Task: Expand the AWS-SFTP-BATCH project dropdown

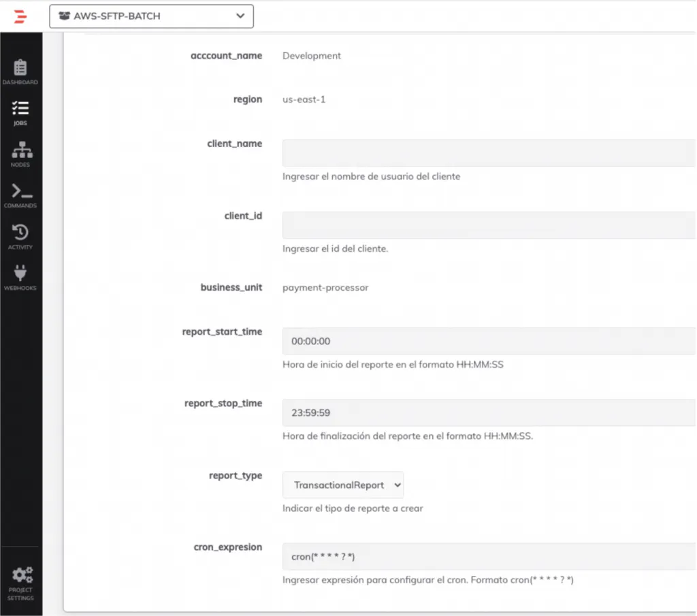Action: pos(239,16)
